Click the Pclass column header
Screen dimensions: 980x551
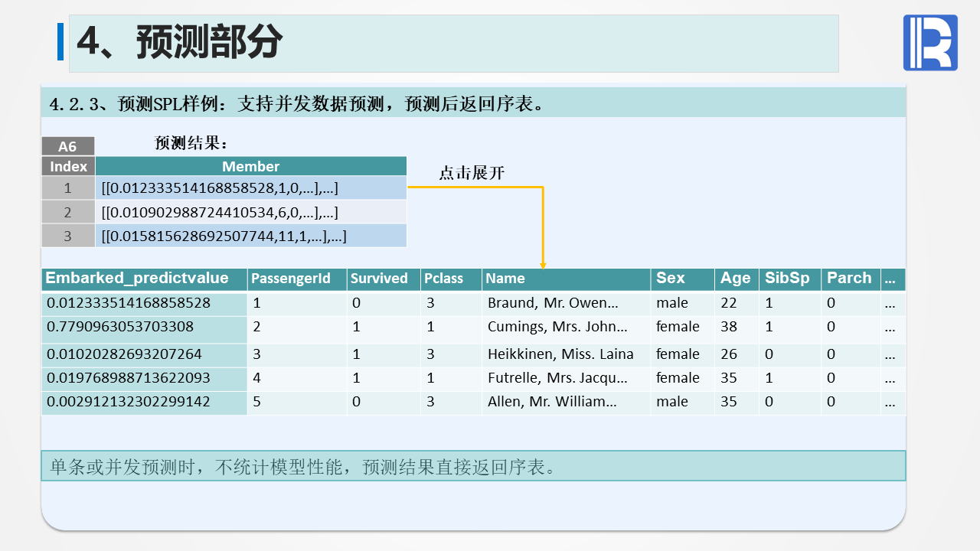pos(451,279)
